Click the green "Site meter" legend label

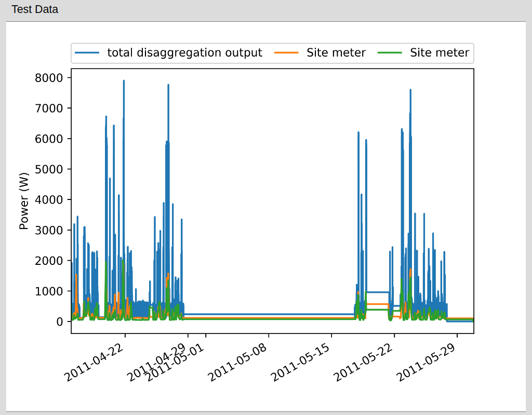point(440,52)
